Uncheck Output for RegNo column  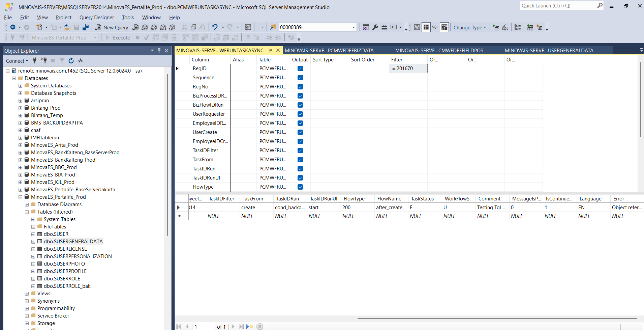pos(300,87)
